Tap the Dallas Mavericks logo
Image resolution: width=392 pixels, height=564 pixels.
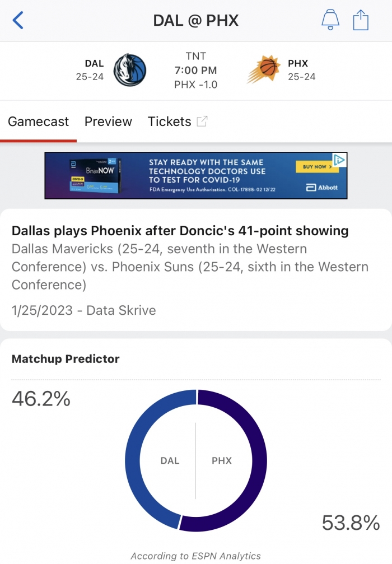coord(130,70)
